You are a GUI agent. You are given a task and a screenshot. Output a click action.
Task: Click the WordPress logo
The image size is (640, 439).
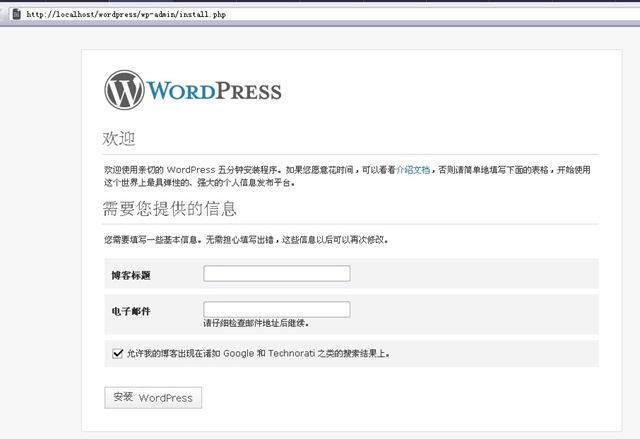[193, 90]
